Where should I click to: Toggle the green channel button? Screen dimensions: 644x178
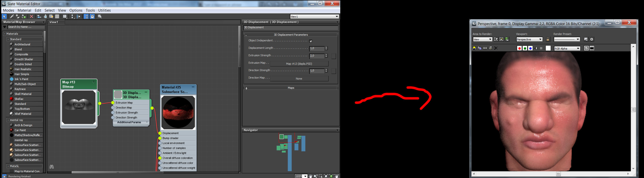point(525,48)
